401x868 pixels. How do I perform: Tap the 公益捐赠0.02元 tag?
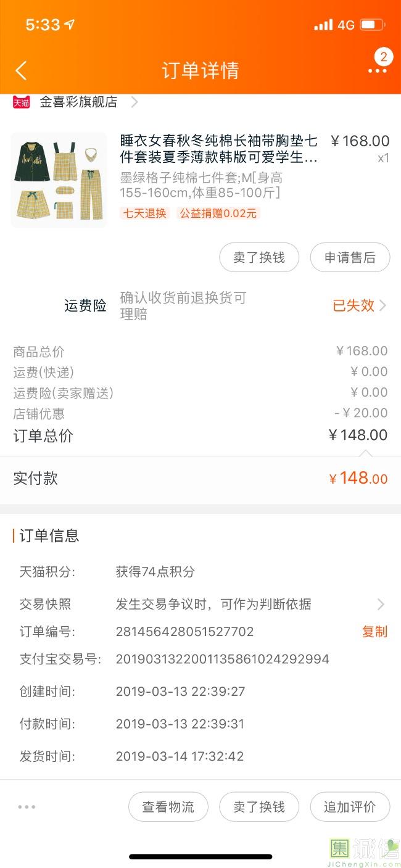(x=218, y=213)
